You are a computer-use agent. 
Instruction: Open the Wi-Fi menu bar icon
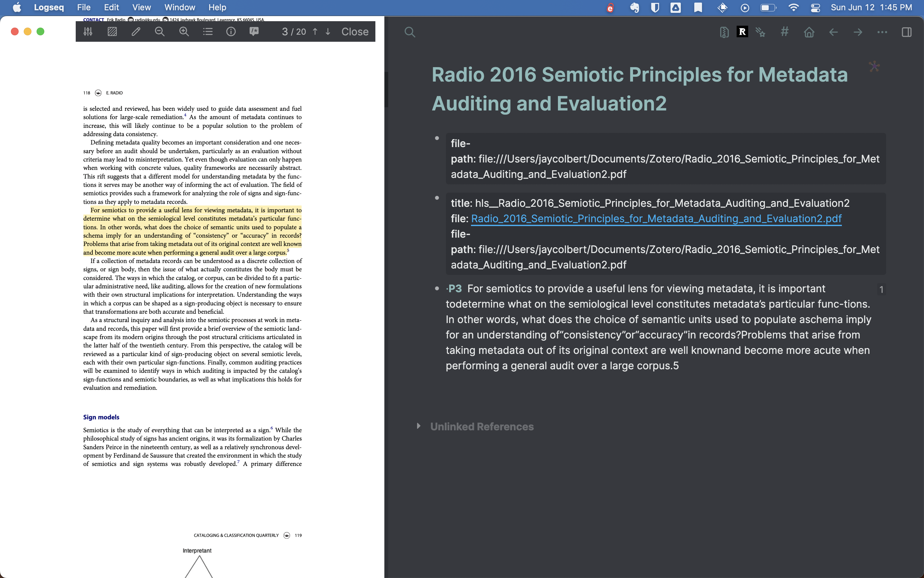click(x=793, y=7)
